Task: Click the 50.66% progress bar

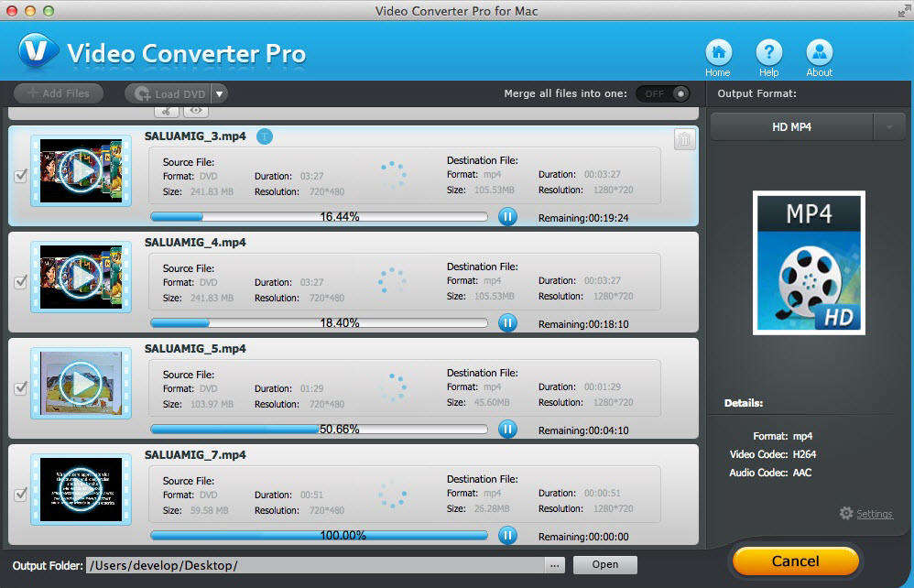Action: (319, 430)
